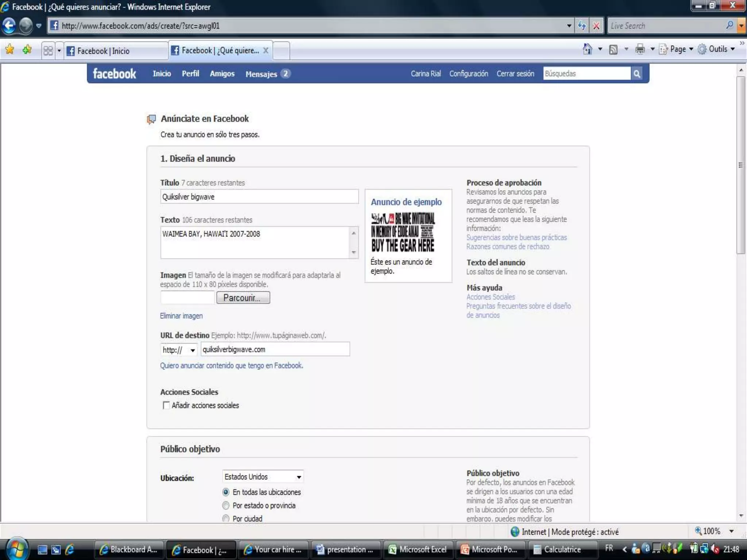Click the URL field with quiksilverbigwave.com

point(275,349)
